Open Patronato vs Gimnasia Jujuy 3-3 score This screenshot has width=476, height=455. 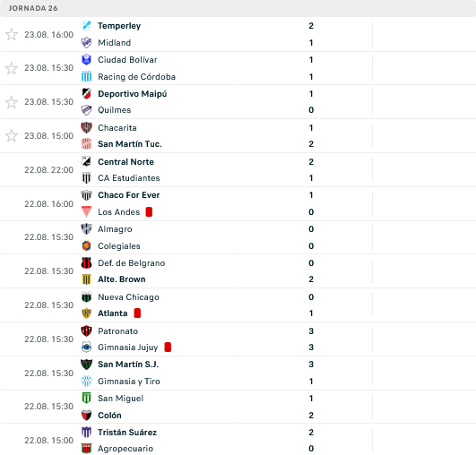tap(311, 339)
